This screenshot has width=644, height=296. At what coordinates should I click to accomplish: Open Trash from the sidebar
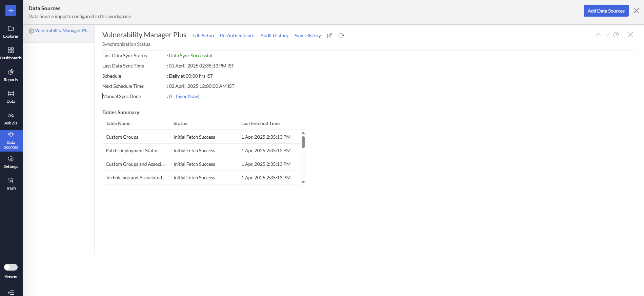point(11,184)
